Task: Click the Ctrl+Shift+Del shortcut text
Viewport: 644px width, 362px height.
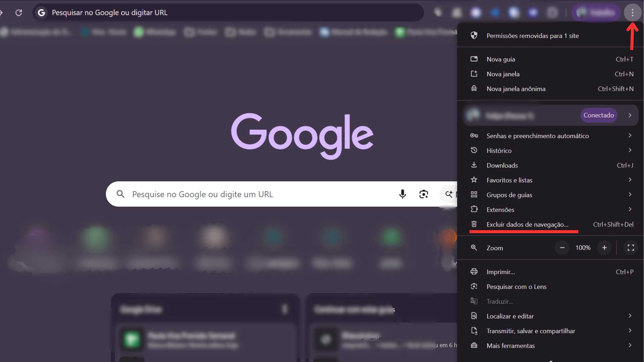Action: coord(613,224)
